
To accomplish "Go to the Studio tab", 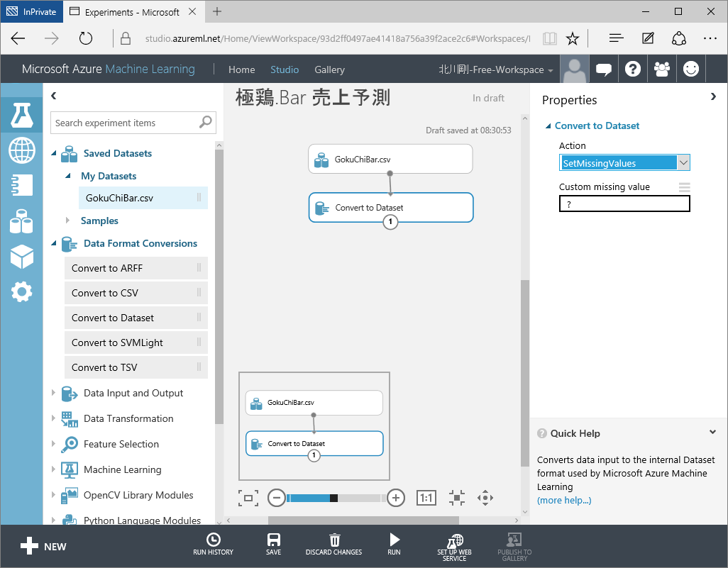I will point(285,69).
